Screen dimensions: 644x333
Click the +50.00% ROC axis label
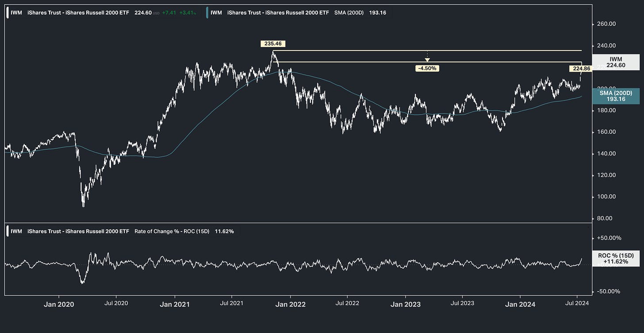609,238
